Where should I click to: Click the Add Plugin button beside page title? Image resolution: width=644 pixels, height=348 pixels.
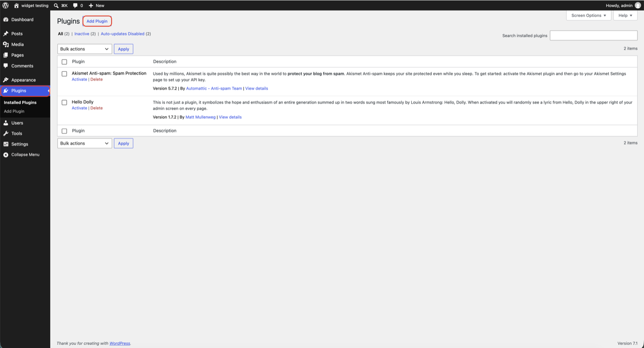click(x=97, y=21)
